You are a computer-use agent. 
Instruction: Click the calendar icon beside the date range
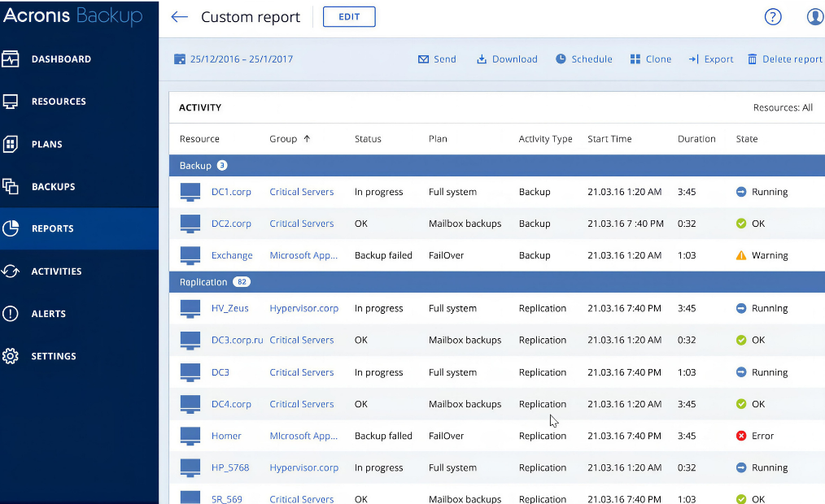[x=180, y=59]
